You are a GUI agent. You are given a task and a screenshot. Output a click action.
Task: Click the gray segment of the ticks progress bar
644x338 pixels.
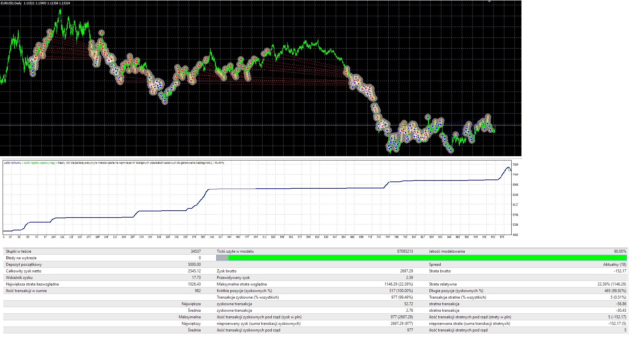point(222,258)
